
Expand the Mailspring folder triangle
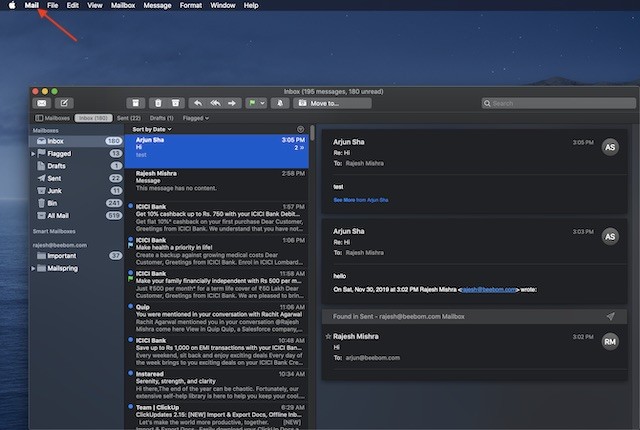click(x=33, y=268)
